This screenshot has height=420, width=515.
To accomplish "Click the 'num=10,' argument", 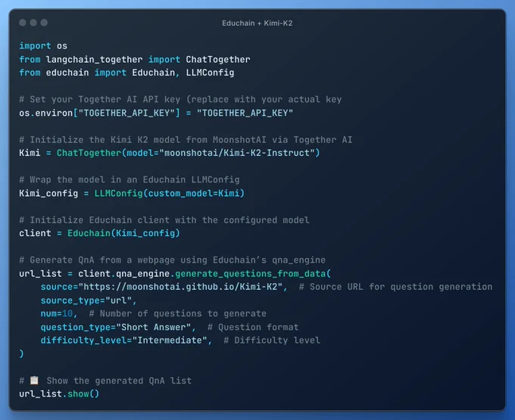I will point(59,314).
